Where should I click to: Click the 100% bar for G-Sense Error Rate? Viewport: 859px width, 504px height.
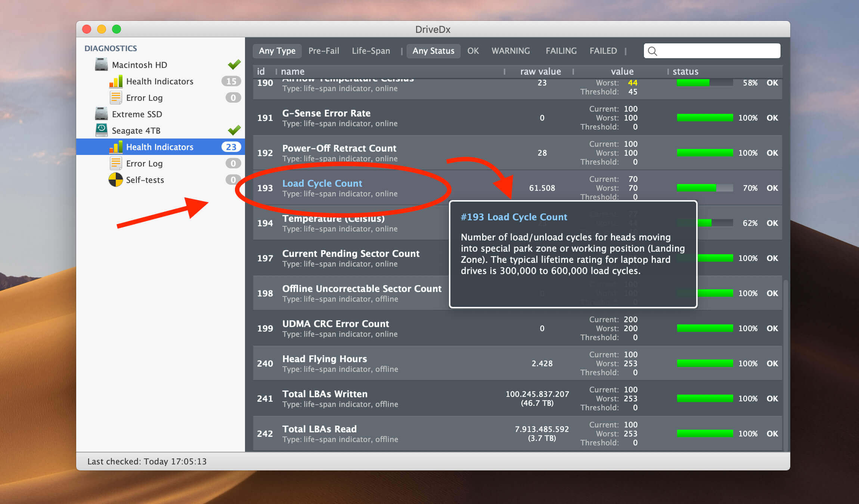[705, 118]
